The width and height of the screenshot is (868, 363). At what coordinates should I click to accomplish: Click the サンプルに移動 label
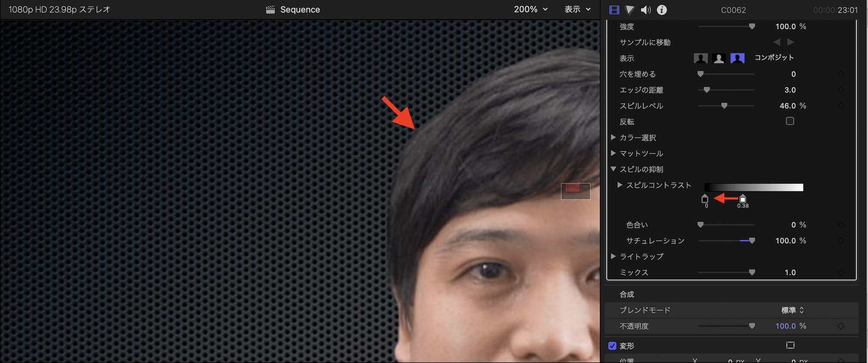[x=645, y=42]
